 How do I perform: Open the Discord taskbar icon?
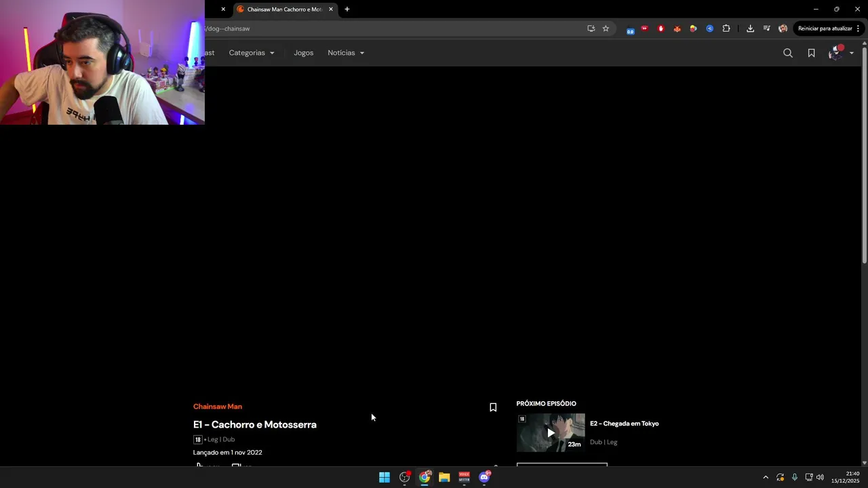(484, 477)
